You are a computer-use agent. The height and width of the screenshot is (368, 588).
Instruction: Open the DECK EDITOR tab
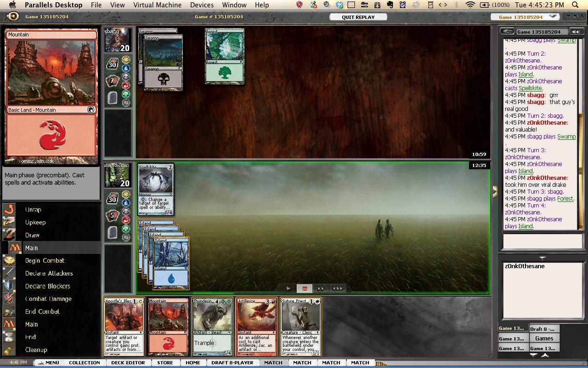128,362
